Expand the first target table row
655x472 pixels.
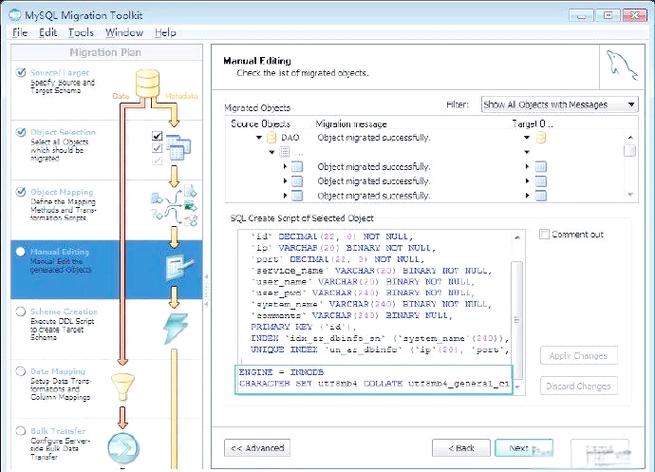pyautogui.click(x=527, y=167)
